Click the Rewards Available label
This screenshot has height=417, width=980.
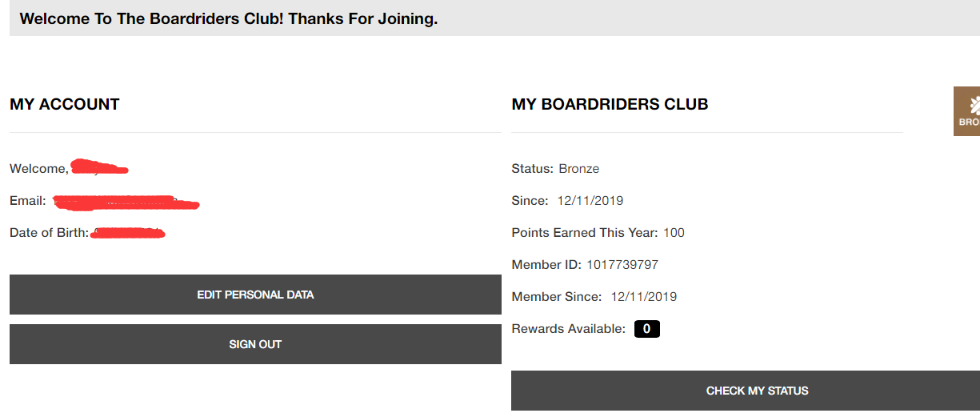pyautogui.click(x=568, y=329)
